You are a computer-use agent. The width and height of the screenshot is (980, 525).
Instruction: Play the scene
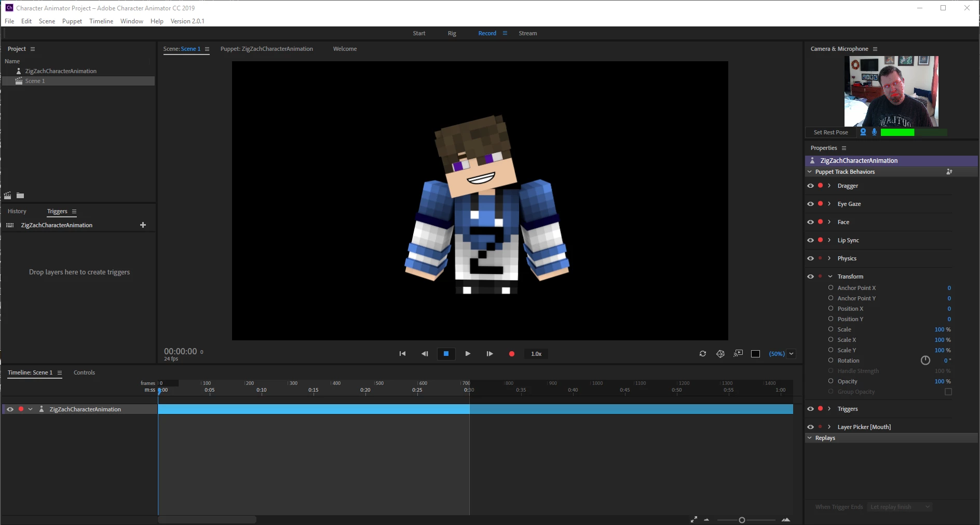pos(468,354)
